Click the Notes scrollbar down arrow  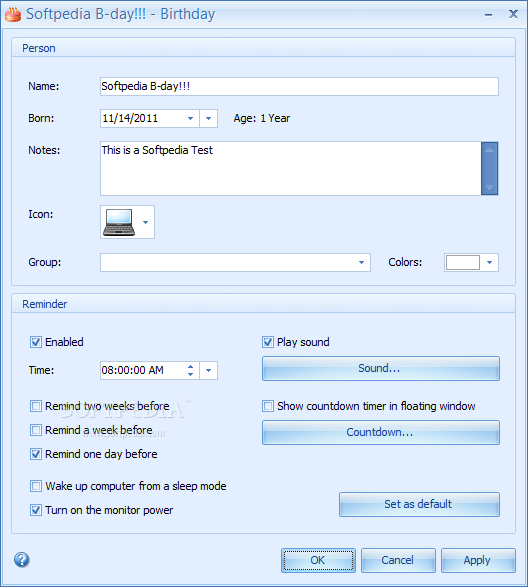(489, 187)
